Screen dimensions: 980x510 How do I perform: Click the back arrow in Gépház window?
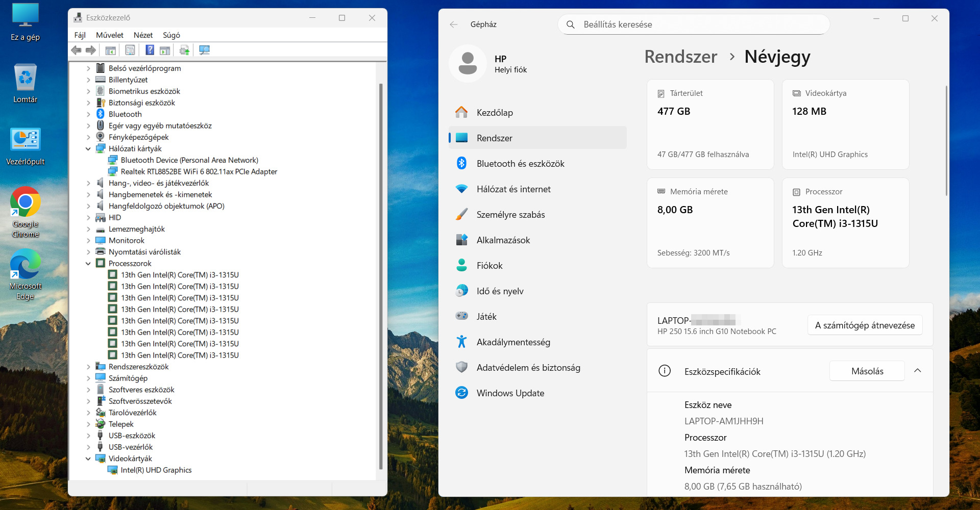tap(454, 24)
